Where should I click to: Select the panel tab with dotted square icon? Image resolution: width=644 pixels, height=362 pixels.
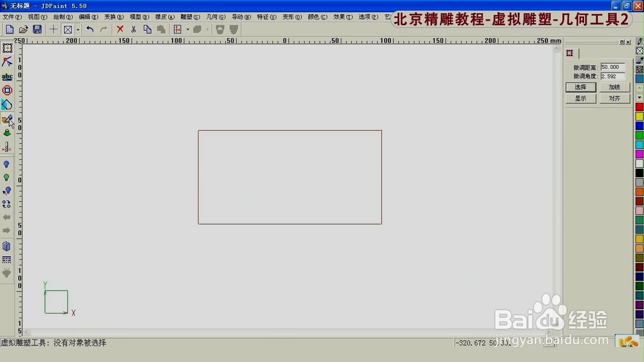pos(570,53)
